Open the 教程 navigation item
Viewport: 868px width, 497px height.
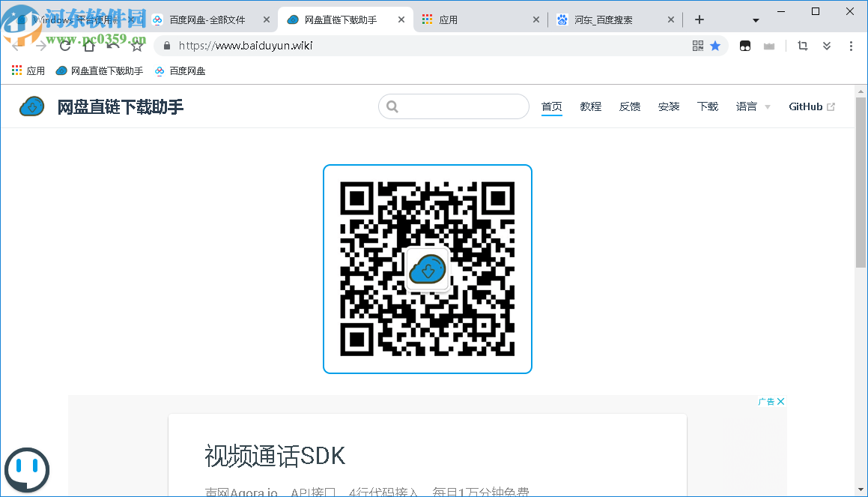pyautogui.click(x=591, y=106)
